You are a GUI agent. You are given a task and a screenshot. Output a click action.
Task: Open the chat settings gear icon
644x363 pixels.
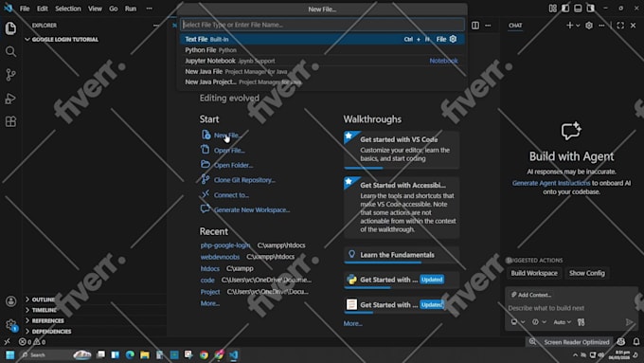coord(589,25)
